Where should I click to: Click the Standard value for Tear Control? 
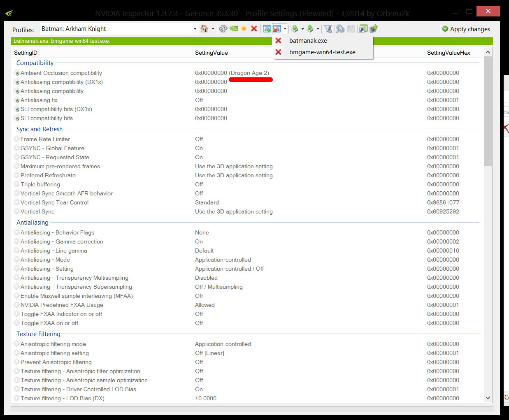(x=207, y=202)
